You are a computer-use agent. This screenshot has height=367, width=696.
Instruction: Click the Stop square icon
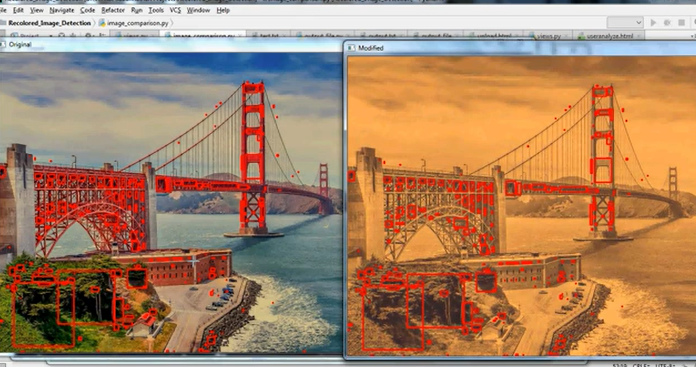pyautogui.click(x=681, y=22)
